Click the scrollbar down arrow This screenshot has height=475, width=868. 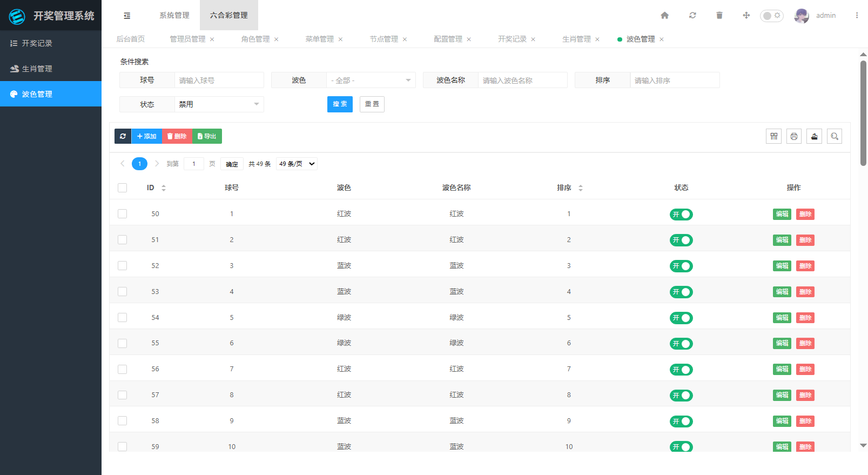(863, 446)
